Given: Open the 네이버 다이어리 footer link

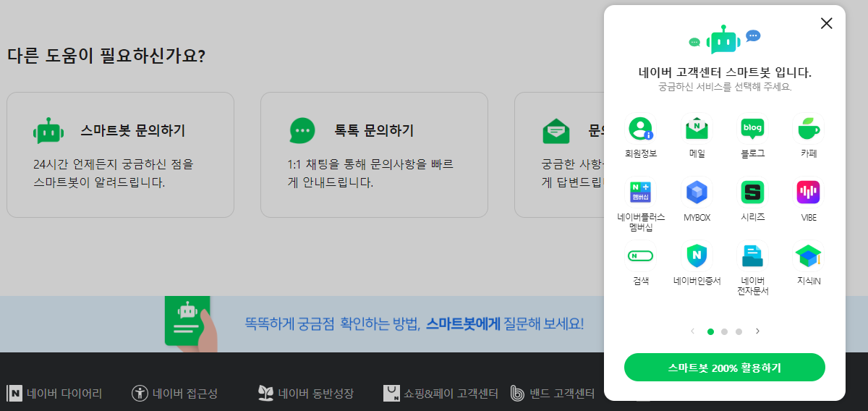Looking at the screenshot, I should 55,394.
